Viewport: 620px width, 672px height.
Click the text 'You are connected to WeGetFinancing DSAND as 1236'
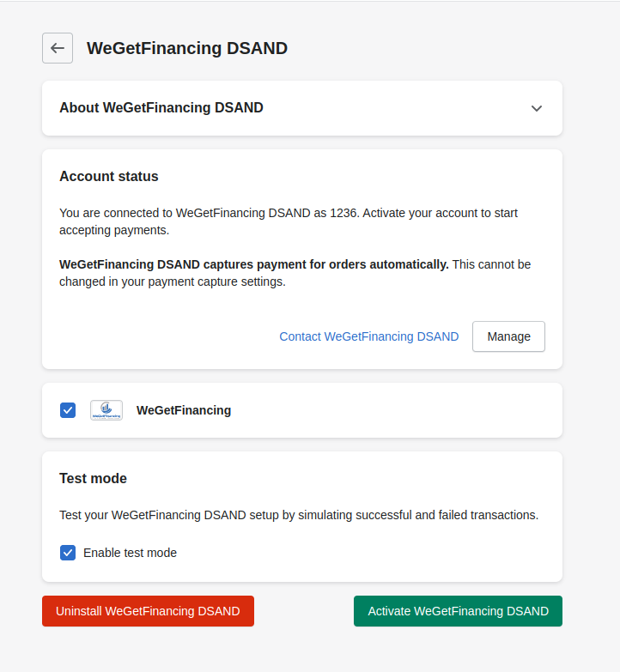tap(210, 213)
